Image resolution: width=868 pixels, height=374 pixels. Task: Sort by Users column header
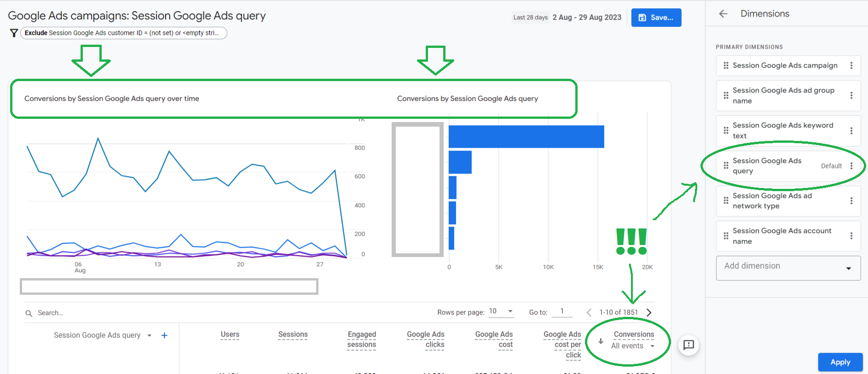point(230,334)
